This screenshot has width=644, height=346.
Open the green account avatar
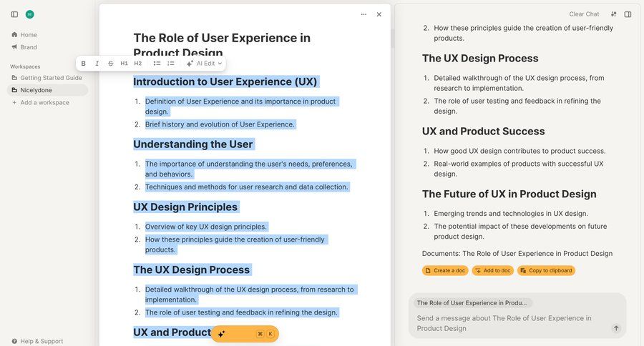pos(29,14)
